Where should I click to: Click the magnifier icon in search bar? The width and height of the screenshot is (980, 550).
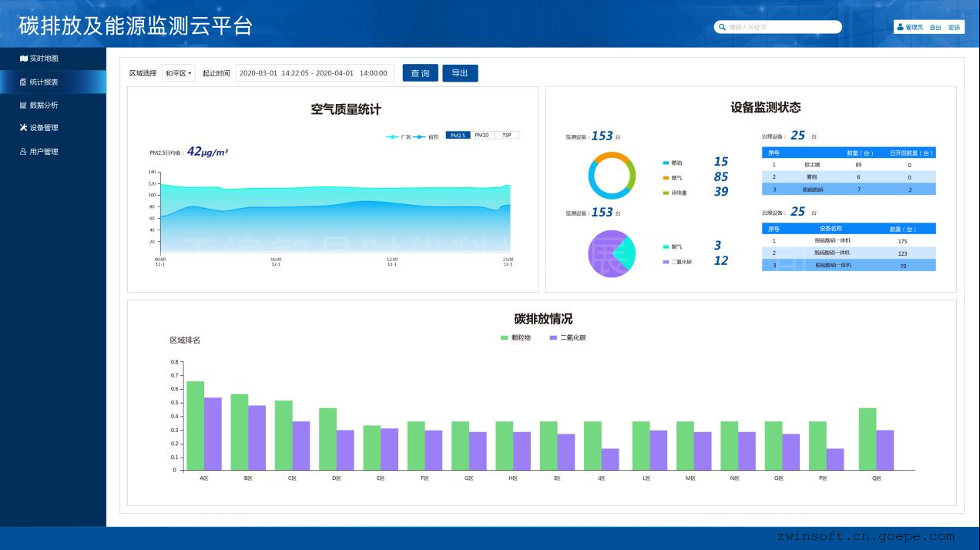[722, 27]
